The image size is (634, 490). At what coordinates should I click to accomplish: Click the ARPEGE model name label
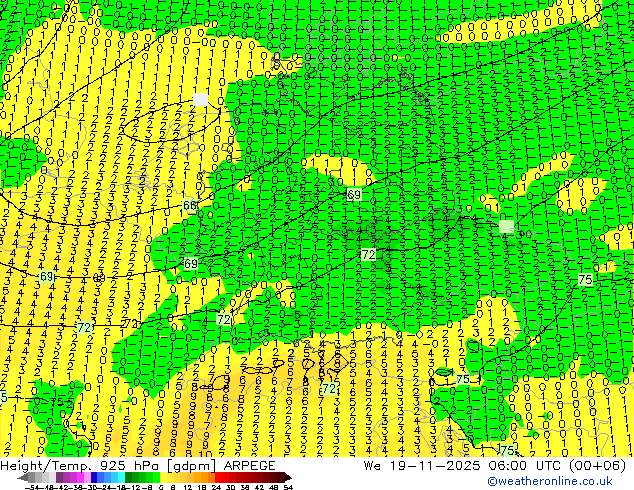[249, 466]
